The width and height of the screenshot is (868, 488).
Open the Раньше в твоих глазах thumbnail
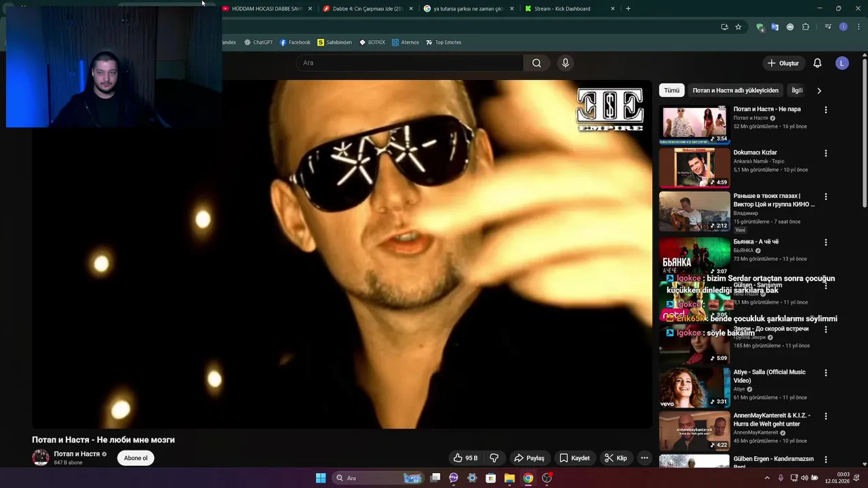tap(694, 211)
